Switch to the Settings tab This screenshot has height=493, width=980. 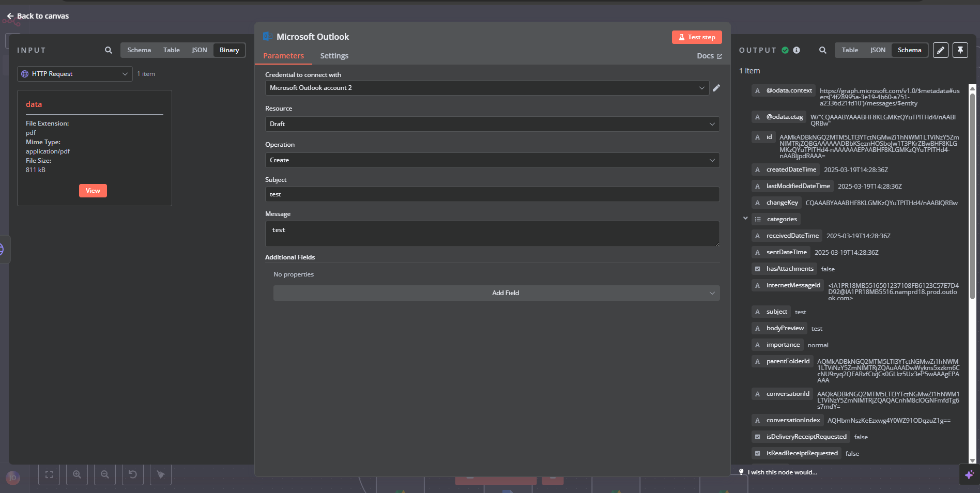click(334, 56)
